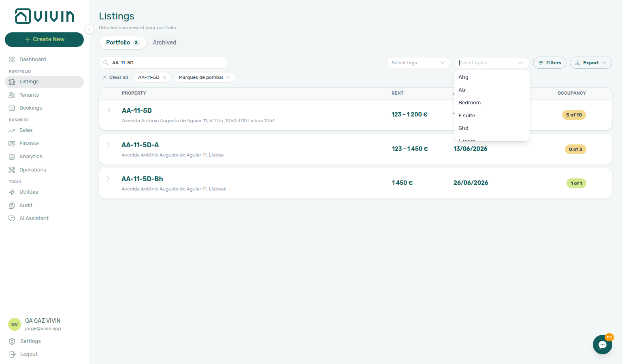Click the RENT column header
The width and height of the screenshot is (622, 364).
(398, 93)
